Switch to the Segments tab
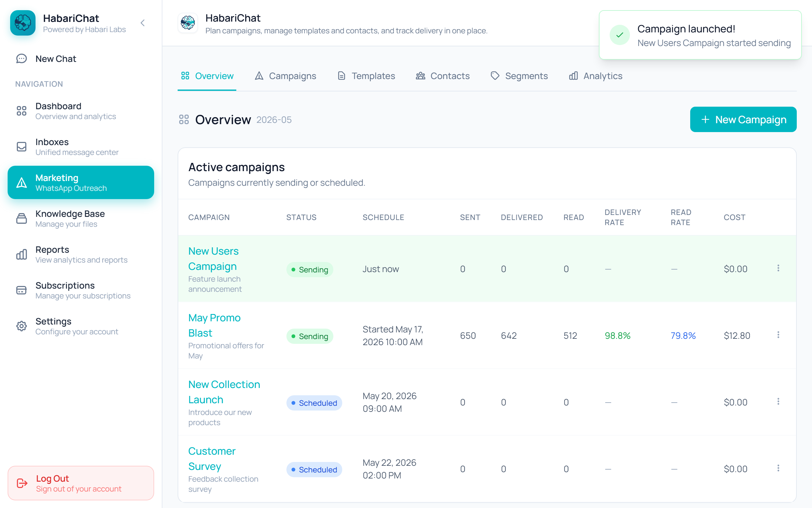 [x=519, y=76]
